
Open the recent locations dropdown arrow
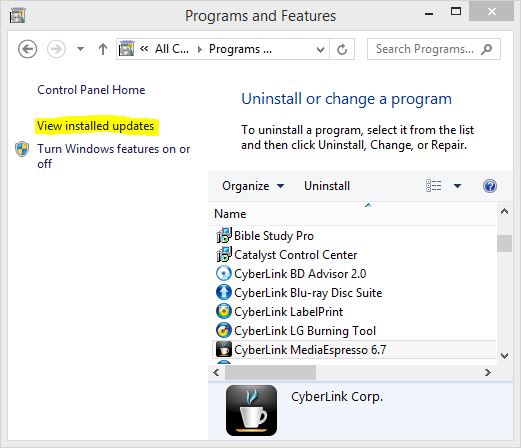click(80, 49)
